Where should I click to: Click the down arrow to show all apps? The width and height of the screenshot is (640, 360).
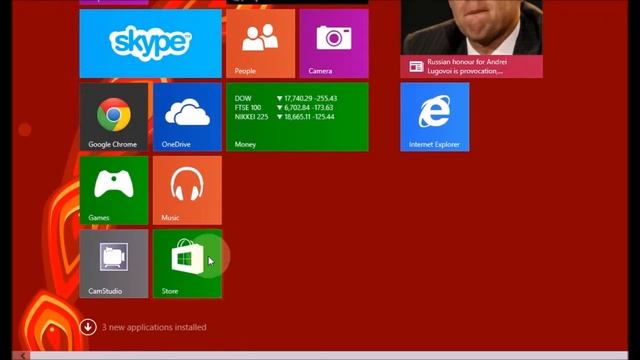[88, 327]
